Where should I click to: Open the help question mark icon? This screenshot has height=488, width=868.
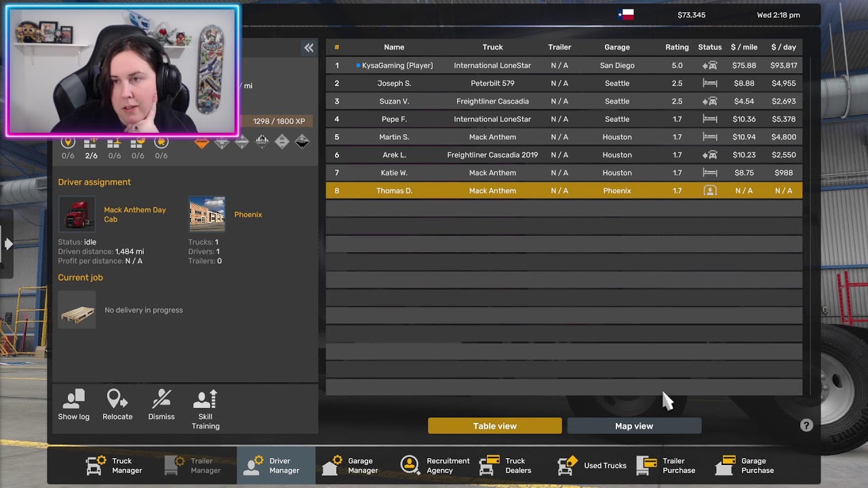tap(806, 426)
